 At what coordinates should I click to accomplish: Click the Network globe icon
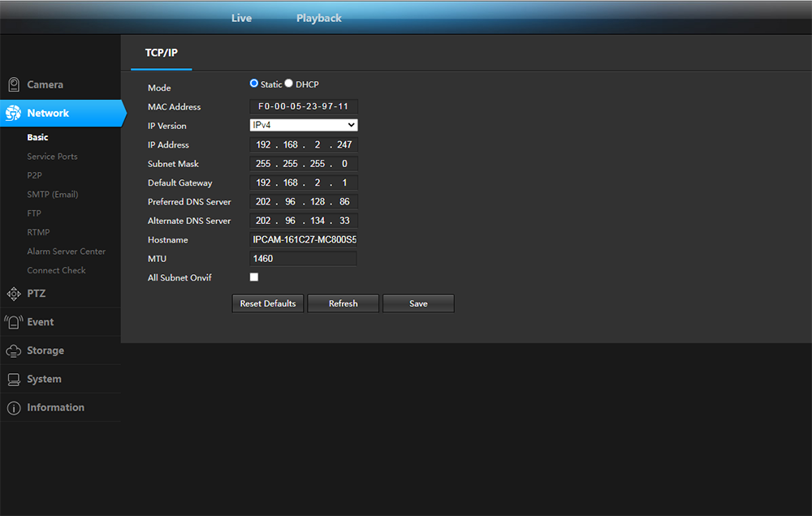point(13,114)
